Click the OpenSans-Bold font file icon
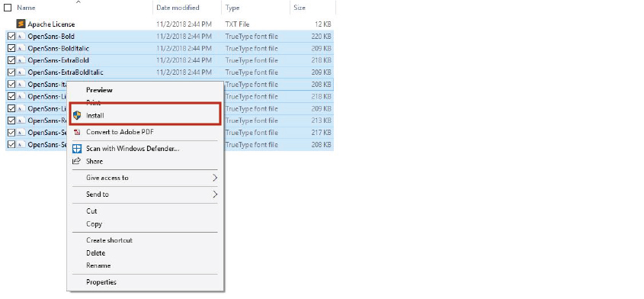Viewport: 644px width, 299px height. point(21,36)
